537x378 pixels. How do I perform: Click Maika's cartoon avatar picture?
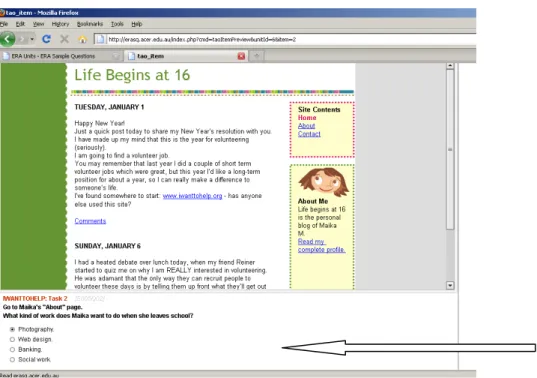[x=323, y=182]
